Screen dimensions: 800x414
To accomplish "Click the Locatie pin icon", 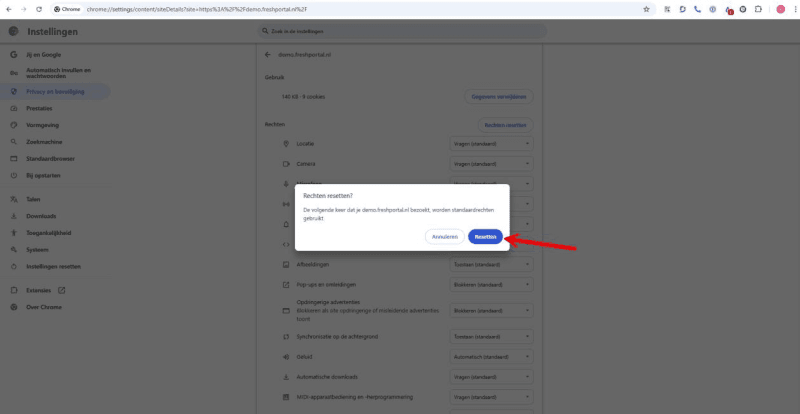I will (x=286, y=144).
